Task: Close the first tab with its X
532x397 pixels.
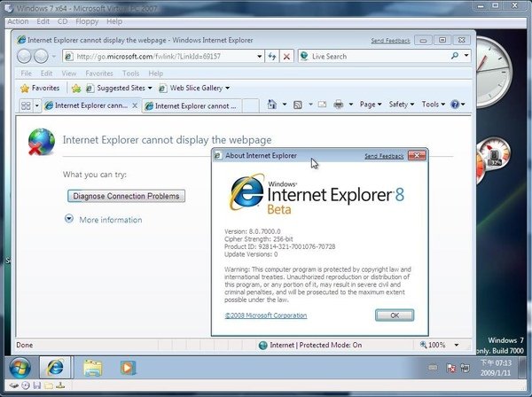Action: (135, 105)
